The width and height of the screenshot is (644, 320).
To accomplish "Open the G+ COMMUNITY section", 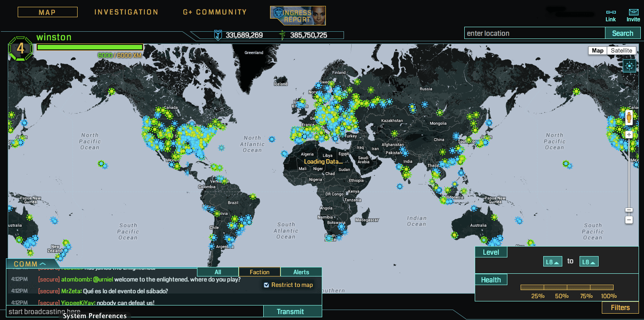I will pyautogui.click(x=215, y=12).
